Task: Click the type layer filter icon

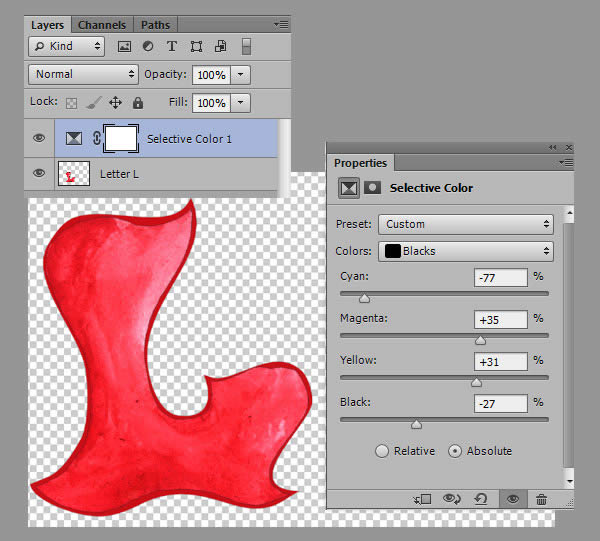Action: (172, 46)
